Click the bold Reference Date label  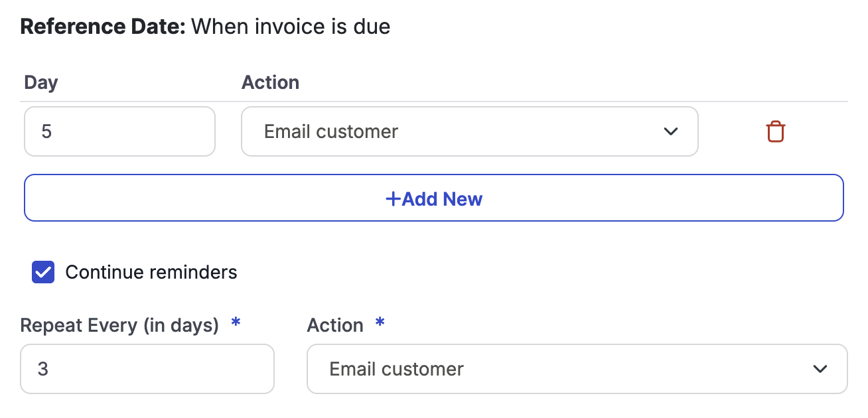[x=103, y=27]
